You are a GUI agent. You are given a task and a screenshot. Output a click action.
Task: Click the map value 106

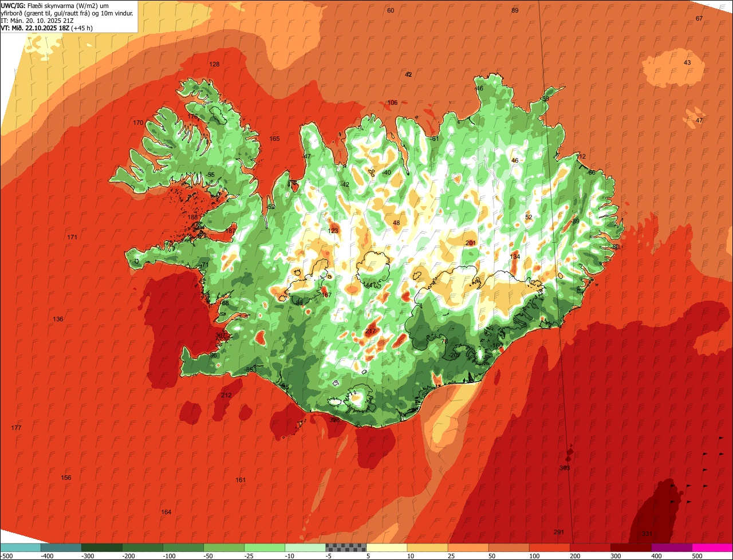point(392,102)
